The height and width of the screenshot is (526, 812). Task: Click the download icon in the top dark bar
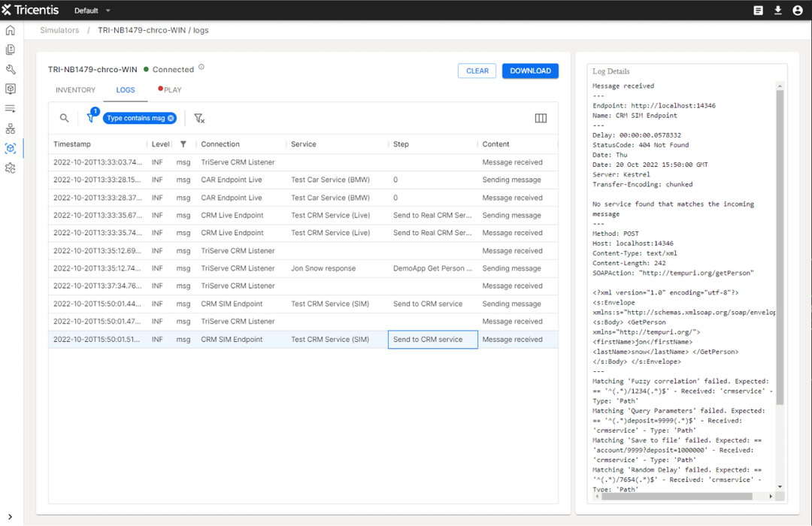777,10
